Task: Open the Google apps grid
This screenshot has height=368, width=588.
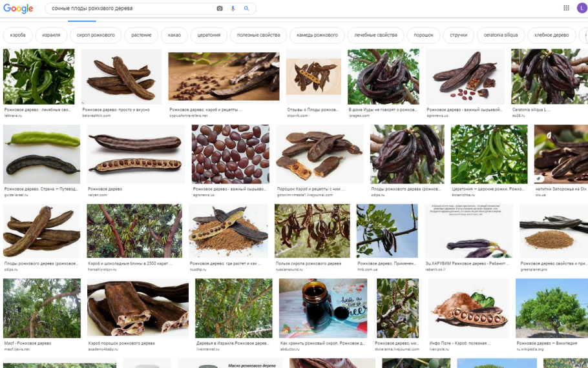Action: pyautogui.click(x=566, y=8)
